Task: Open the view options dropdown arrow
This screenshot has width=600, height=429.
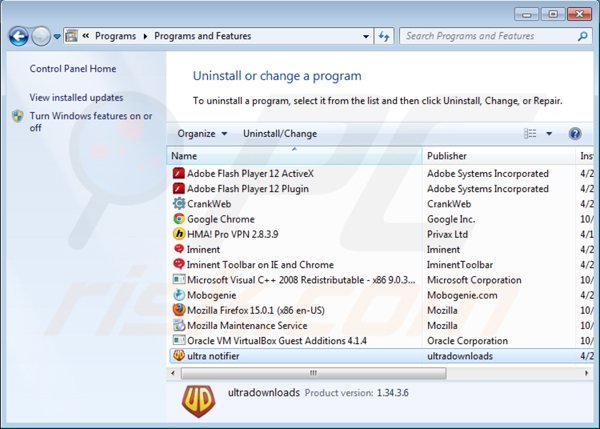Action: coord(549,134)
